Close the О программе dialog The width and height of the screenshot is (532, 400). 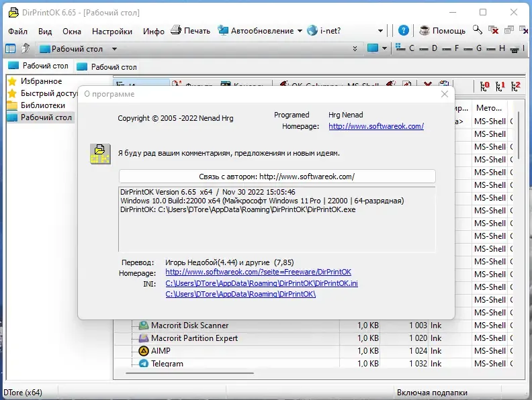(x=445, y=94)
